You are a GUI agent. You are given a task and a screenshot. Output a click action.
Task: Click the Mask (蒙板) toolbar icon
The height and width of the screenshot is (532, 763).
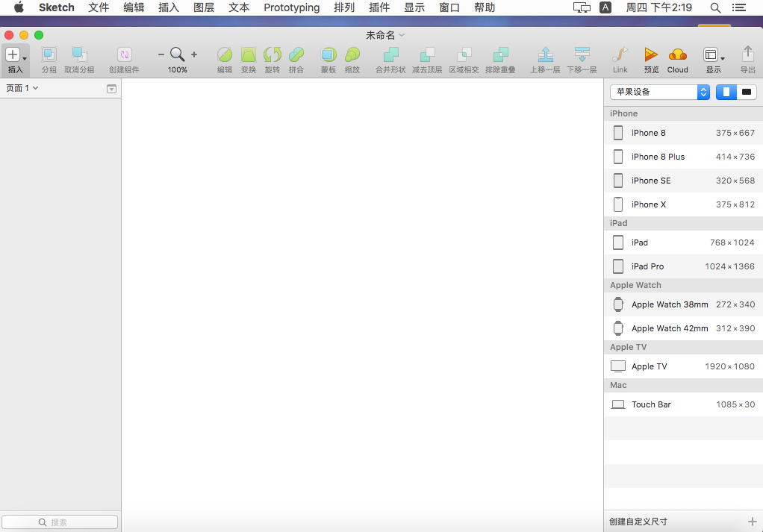click(x=328, y=54)
